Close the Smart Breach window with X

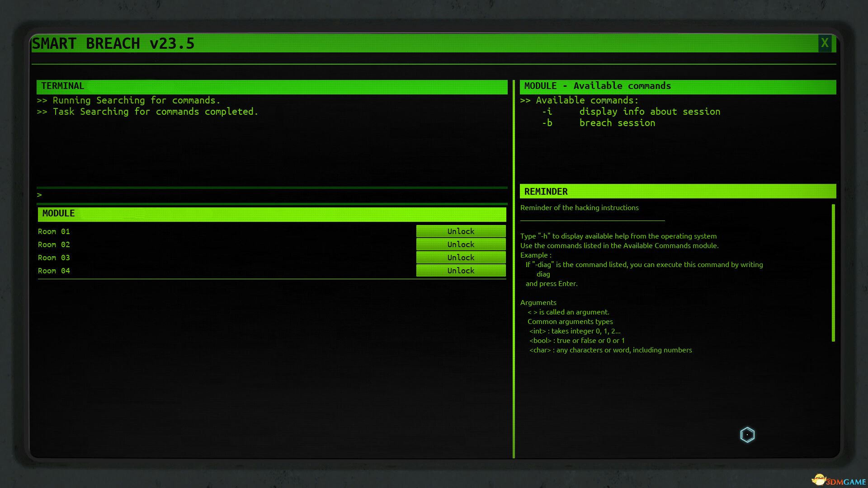825,43
